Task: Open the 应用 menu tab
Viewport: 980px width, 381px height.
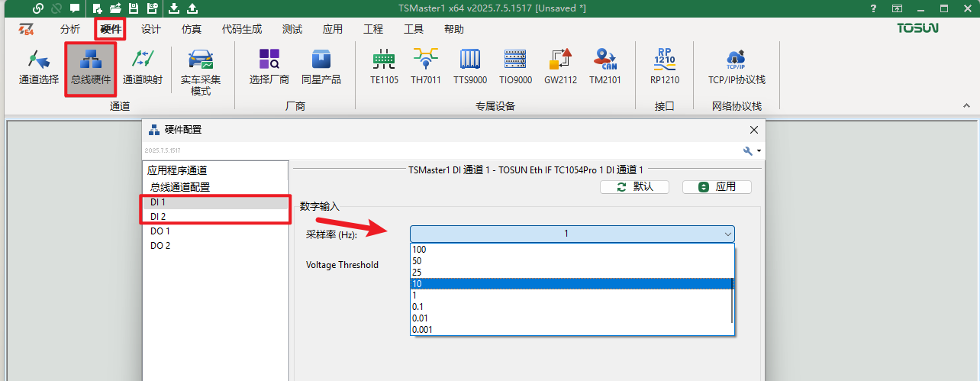Action: tap(333, 29)
